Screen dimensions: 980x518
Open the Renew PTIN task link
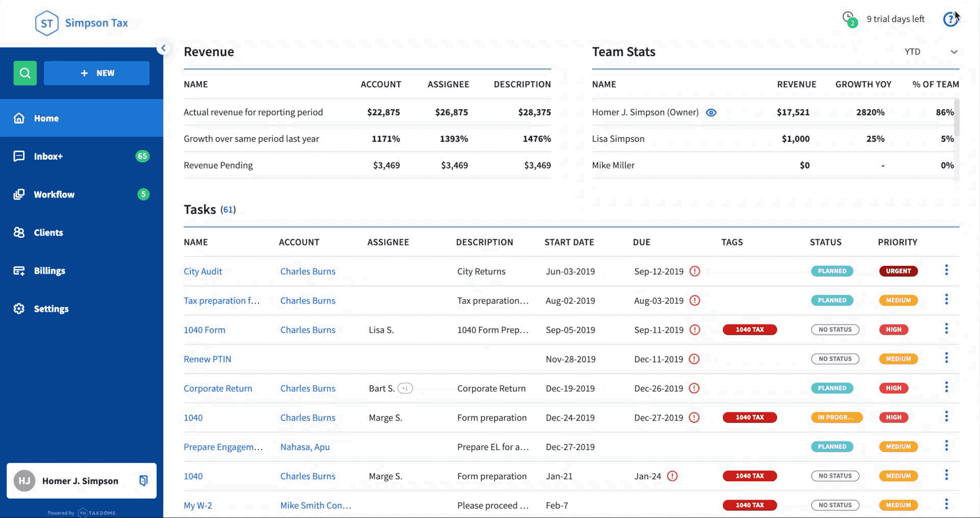pos(207,359)
